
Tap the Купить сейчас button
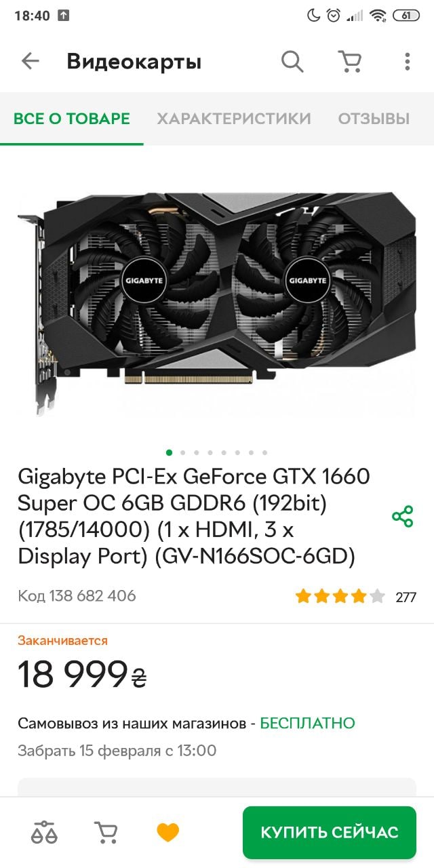click(330, 832)
